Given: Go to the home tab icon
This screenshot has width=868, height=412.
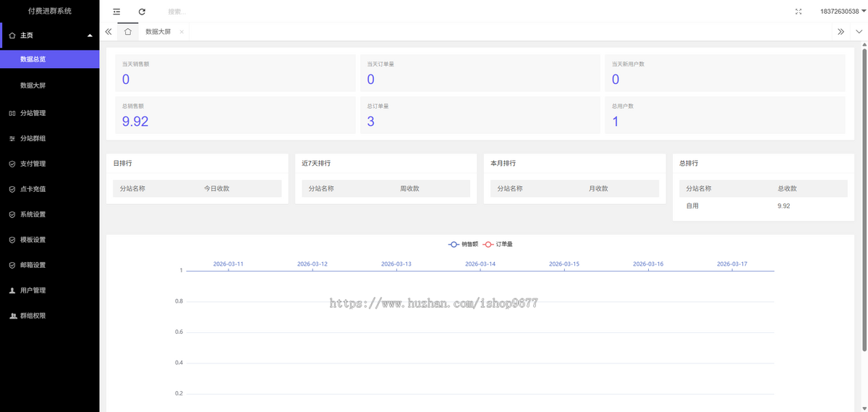Looking at the screenshot, I should (127, 32).
